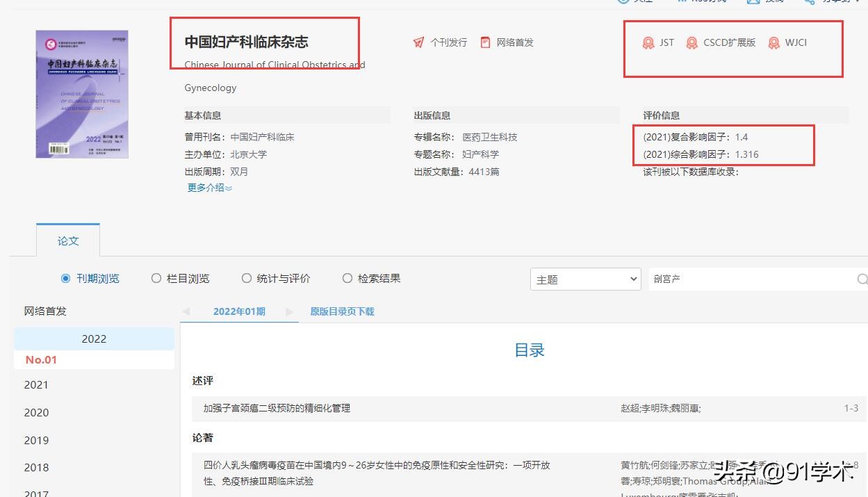Select the 统计与评价 radio button
868x497 pixels.
pos(247,278)
